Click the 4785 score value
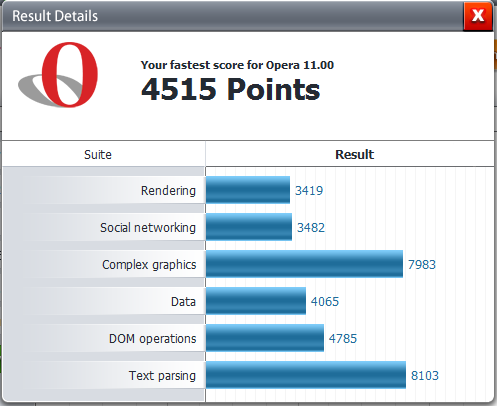The height and width of the screenshot is (406, 497). (x=343, y=339)
